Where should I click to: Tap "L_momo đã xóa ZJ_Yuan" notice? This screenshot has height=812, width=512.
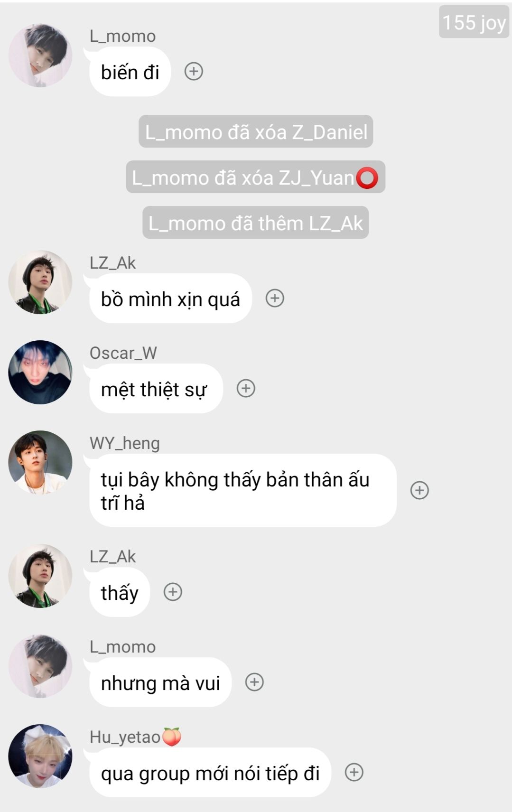coord(256,177)
